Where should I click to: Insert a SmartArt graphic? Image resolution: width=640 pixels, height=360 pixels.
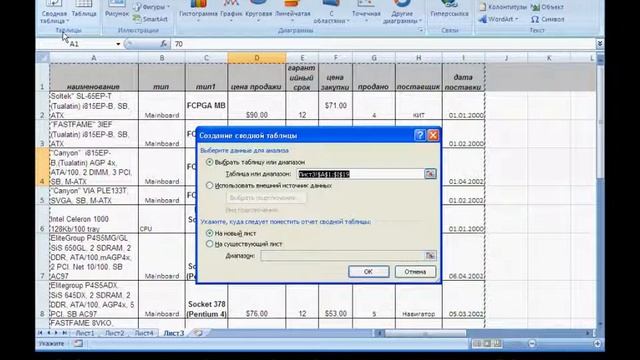(151, 19)
